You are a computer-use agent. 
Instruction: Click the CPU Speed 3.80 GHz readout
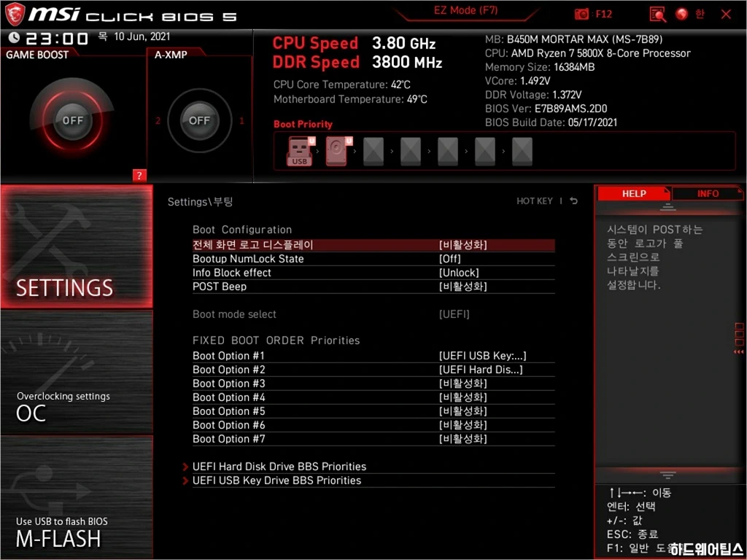(x=354, y=43)
